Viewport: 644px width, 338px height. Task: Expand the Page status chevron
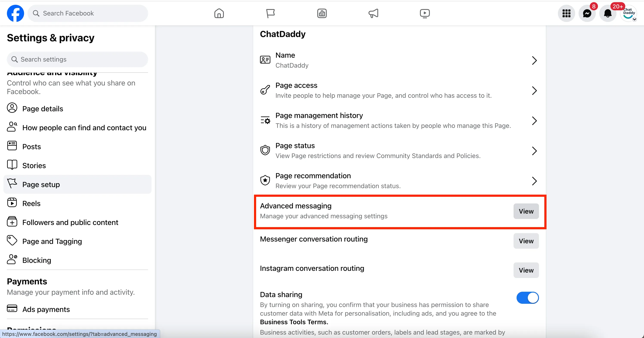click(x=534, y=151)
